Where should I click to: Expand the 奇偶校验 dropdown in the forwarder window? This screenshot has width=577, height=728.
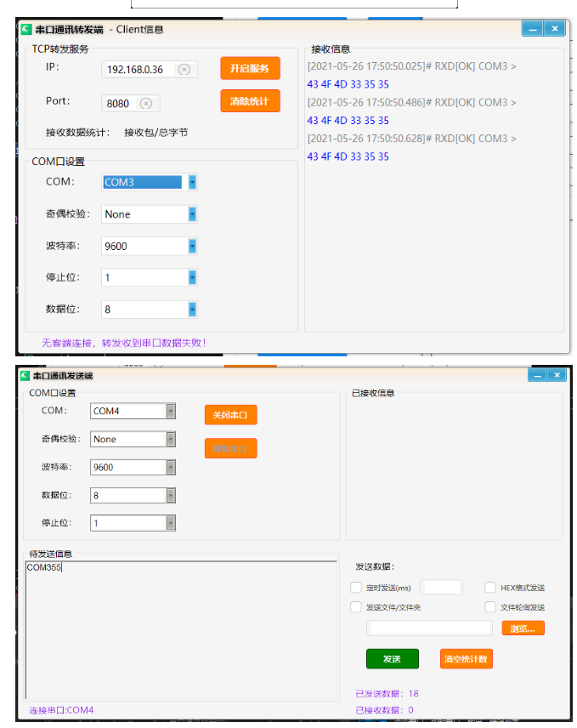point(193,214)
